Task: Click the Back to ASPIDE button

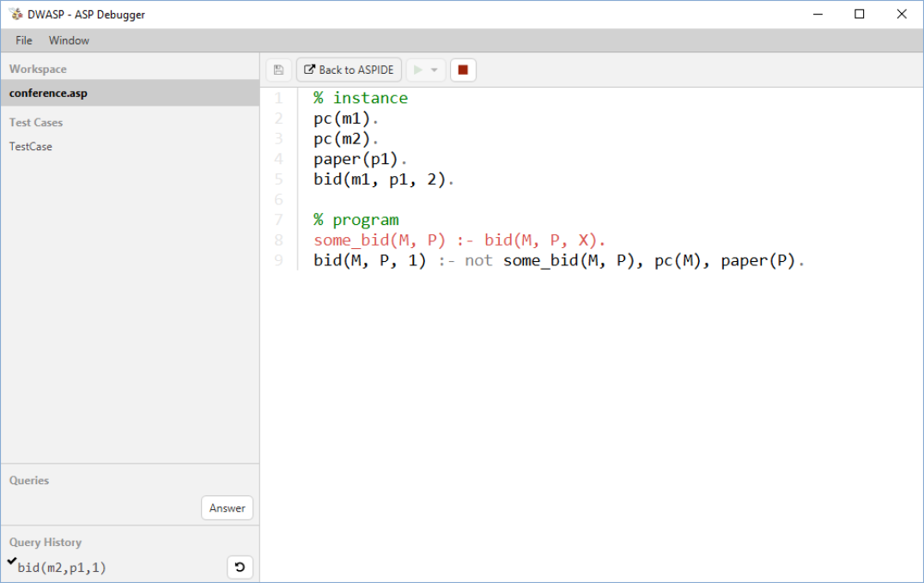Action: tap(349, 70)
